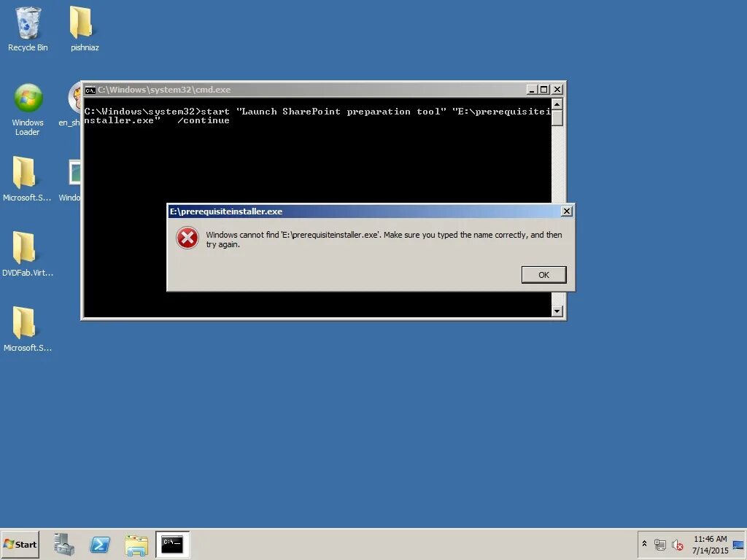This screenshot has width=747, height=560.
Task: Click the cmd vertical scrollbar thumb
Action: [557, 117]
